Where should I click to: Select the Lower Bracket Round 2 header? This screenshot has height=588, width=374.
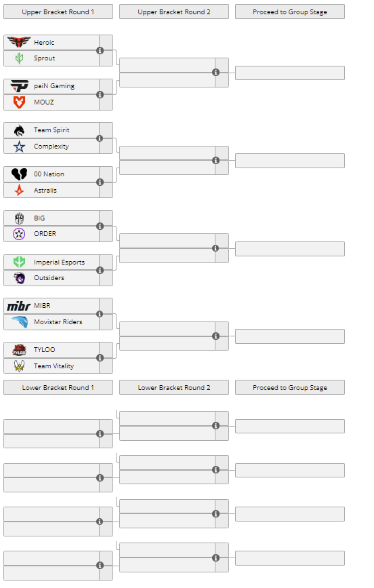click(174, 387)
